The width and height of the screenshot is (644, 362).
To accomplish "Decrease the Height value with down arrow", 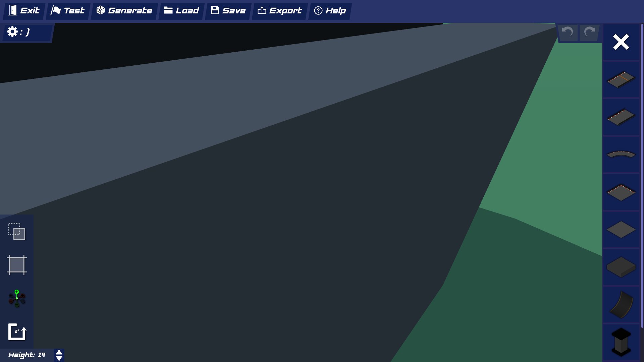I will point(59,358).
